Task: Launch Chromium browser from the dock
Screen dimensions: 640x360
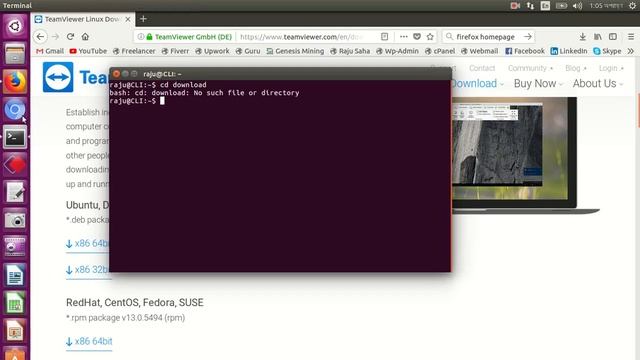Action: tap(15, 109)
